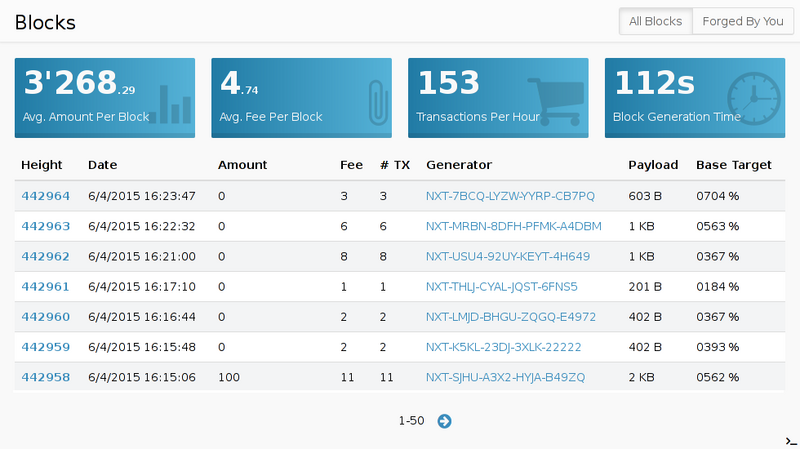Switch to Forged By You tab
The width and height of the screenshot is (800, 449).
(x=742, y=21)
